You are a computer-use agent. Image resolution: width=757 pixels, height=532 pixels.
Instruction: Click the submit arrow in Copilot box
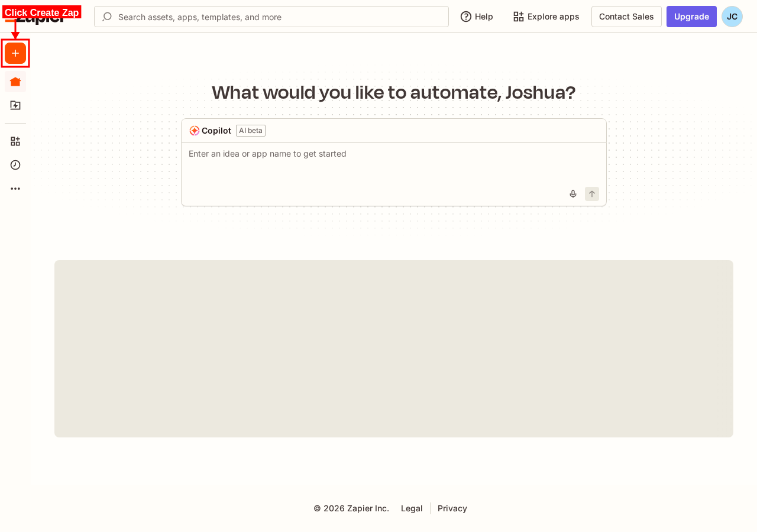(x=591, y=193)
